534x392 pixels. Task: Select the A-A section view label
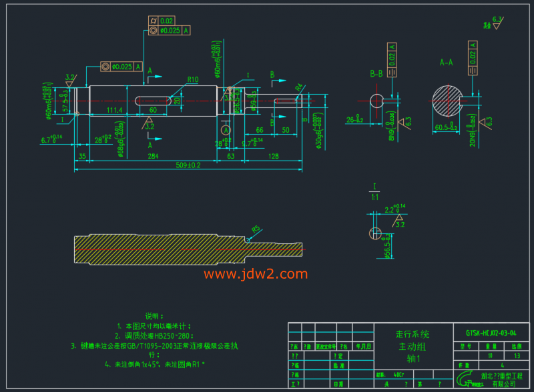pos(446,62)
